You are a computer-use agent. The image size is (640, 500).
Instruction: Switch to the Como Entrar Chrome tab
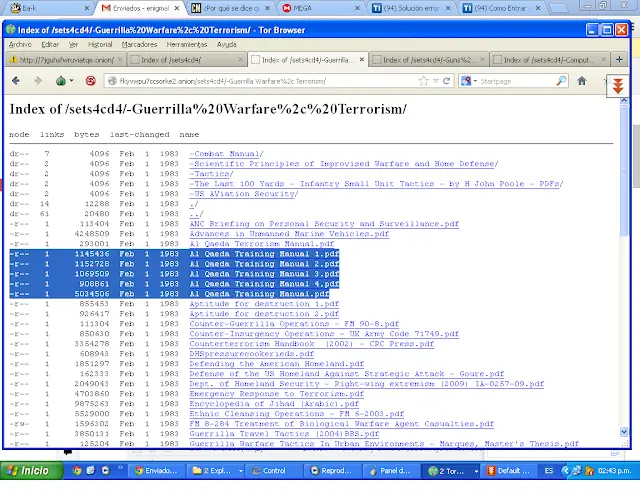coord(502,8)
